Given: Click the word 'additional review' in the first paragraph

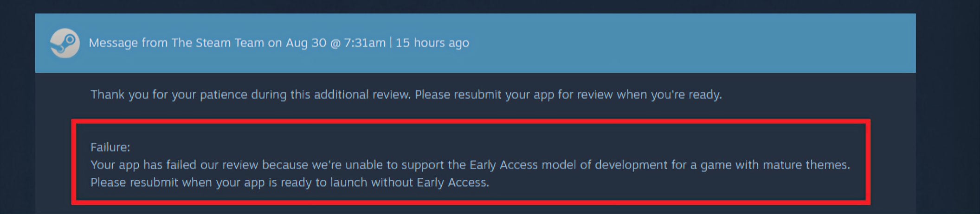Looking at the screenshot, I should click(x=362, y=94).
